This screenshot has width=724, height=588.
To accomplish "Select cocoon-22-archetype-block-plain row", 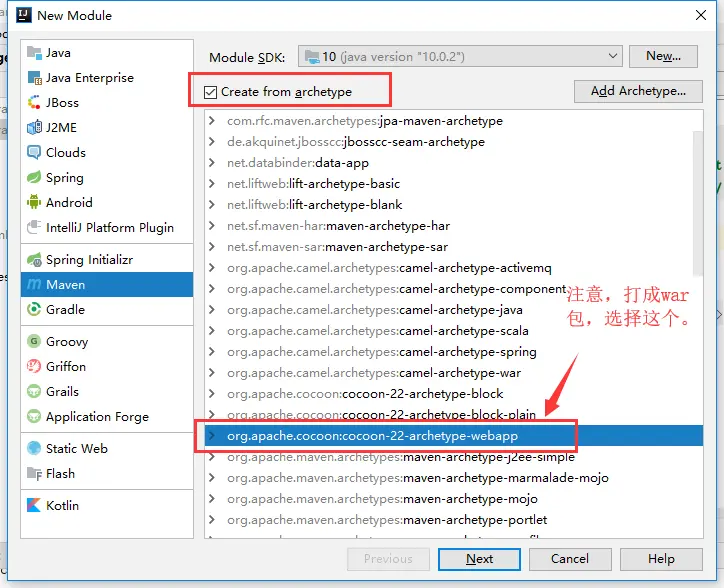I will coord(453,415).
